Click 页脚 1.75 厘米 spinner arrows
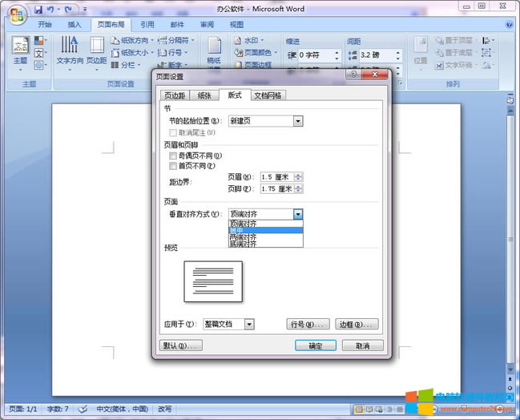Image resolution: width=520 pixels, height=420 pixels. [x=298, y=189]
